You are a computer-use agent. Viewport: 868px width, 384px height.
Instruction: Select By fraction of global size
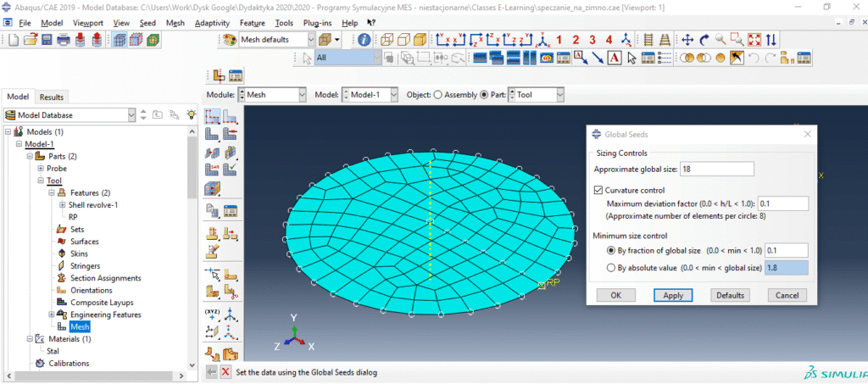click(610, 251)
